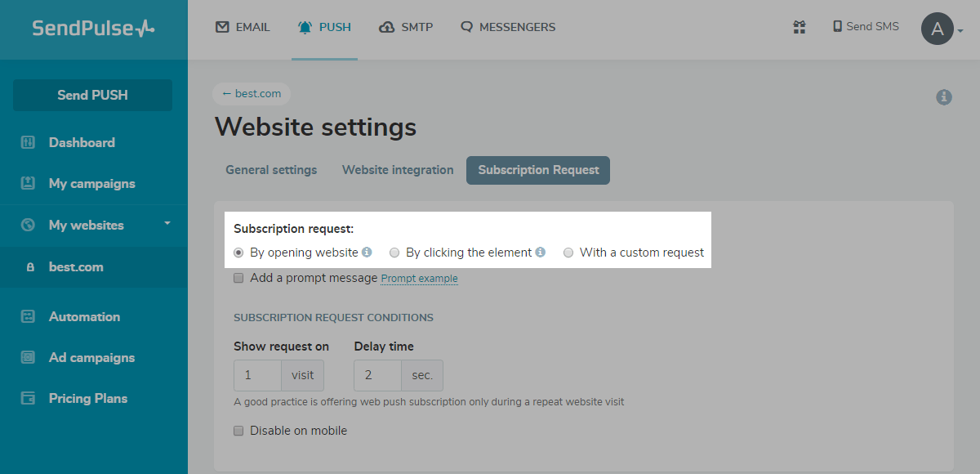Image resolution: width=980 pixels, height=474 pixels.
Task: Open the Prompt example link
Action: [420, 279]
